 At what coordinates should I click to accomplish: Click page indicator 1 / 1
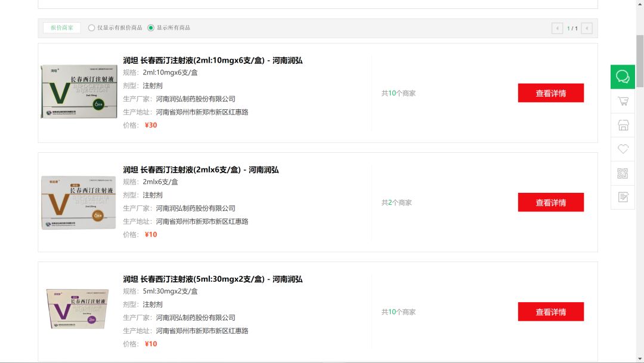[572, 29]
